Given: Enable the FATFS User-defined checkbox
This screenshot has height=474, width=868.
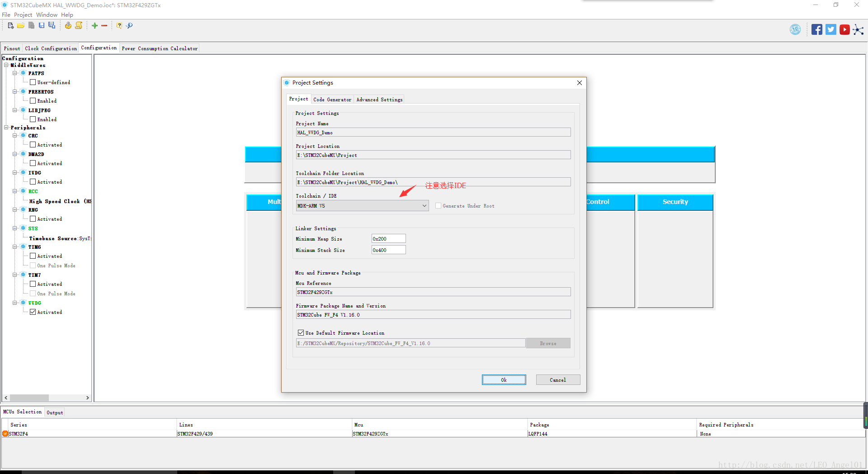Looking at the screenshot, I should (x=33, y=82).
